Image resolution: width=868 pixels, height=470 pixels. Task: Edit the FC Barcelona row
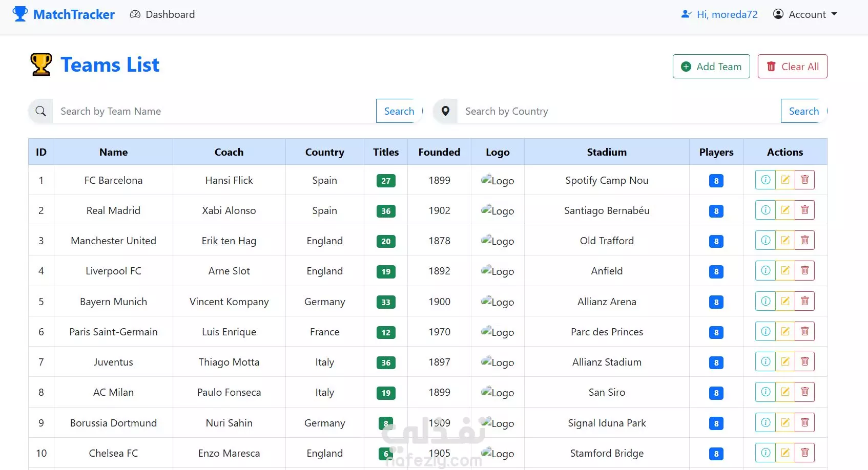pos(785,180)
